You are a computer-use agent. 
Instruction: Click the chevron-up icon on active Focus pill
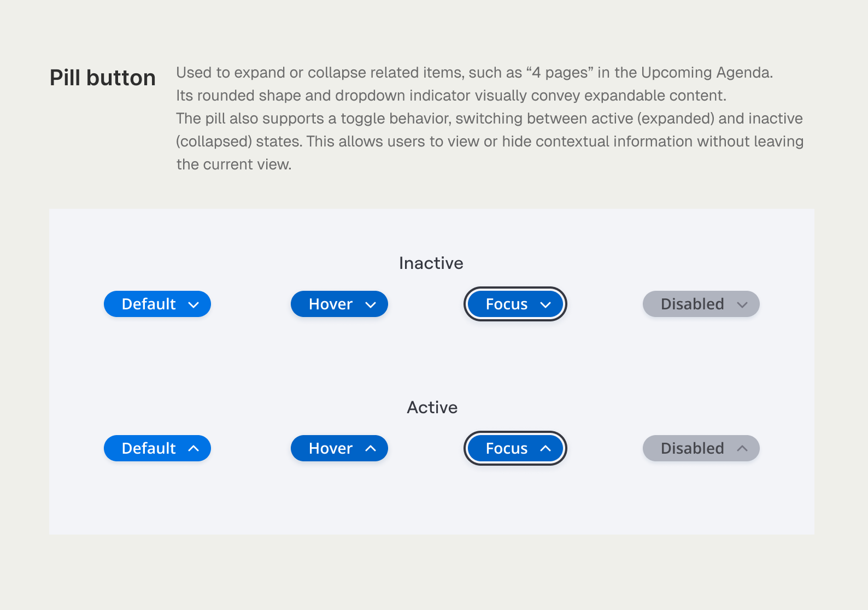(x=546, y=448)
